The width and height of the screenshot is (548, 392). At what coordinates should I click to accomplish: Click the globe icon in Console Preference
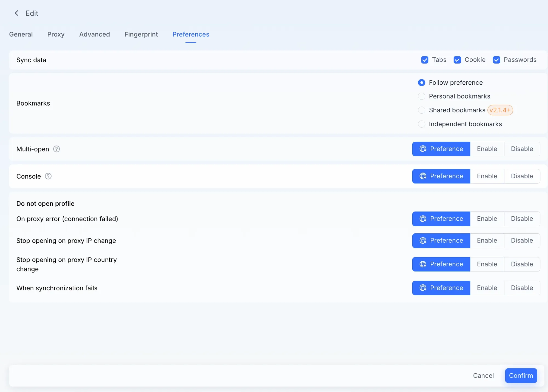tap(423, 176)
